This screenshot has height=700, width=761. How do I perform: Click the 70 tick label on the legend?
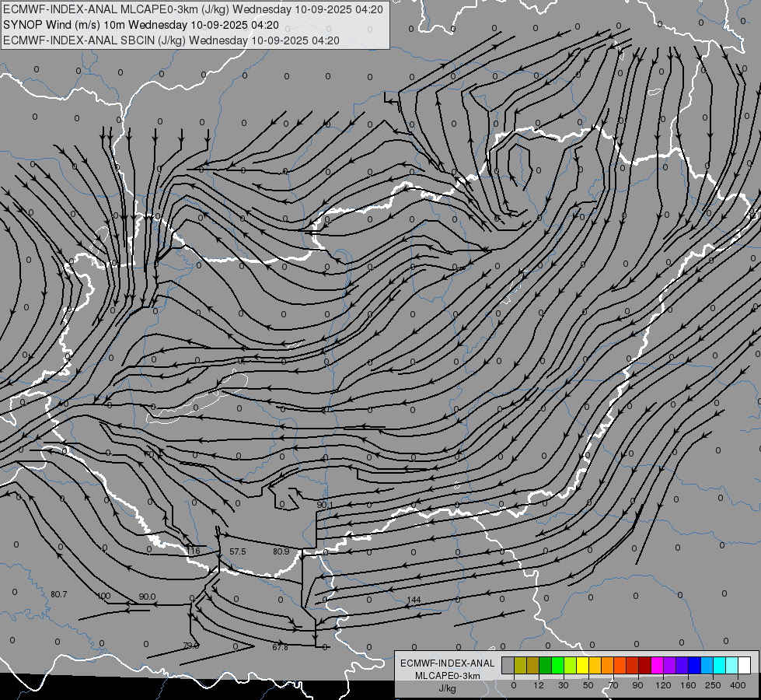[613, 685]
